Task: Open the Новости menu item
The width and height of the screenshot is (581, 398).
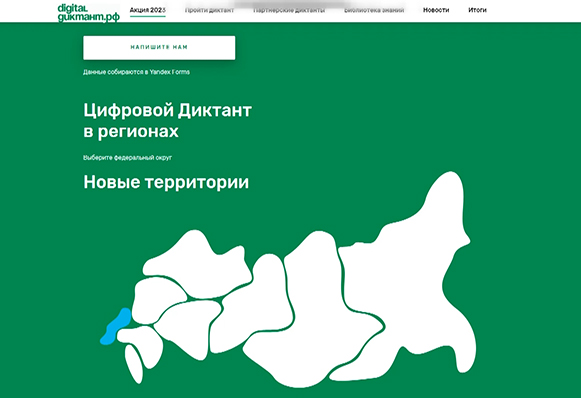Action: pyautogui.click(x=436, y=10)
